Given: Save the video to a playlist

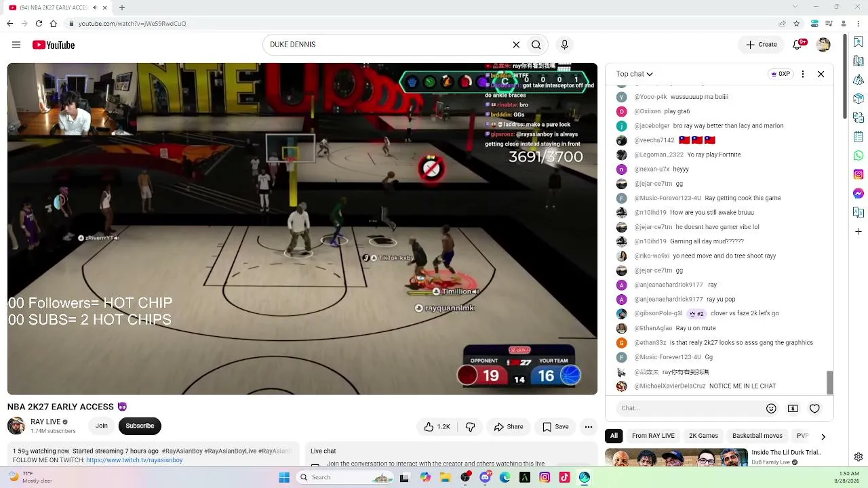Looking at the screenshot, I should (555, 426).
